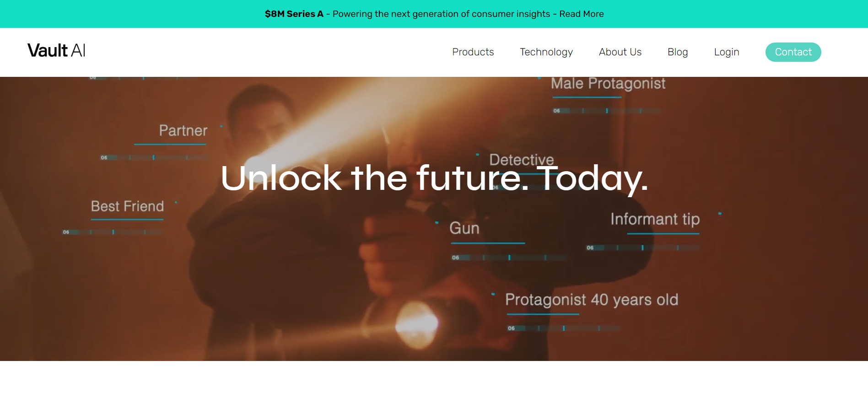Open the Technology menu item
This screenshot has height=420, width=868.
point(546,52)
